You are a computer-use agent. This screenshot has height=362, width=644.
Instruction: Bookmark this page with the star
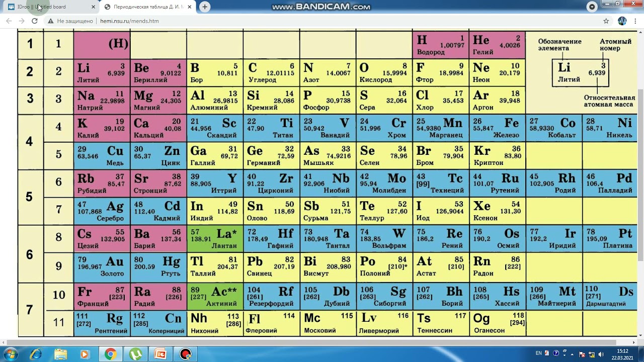coord(606,21)
